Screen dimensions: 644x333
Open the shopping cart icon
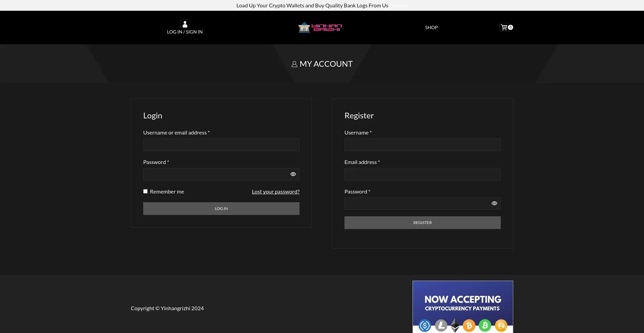[504, 27]
